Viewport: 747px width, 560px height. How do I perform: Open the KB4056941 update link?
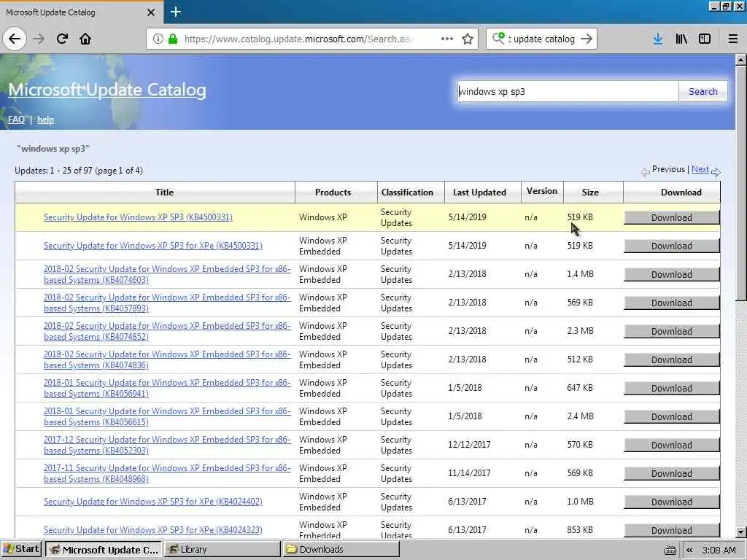167,388
